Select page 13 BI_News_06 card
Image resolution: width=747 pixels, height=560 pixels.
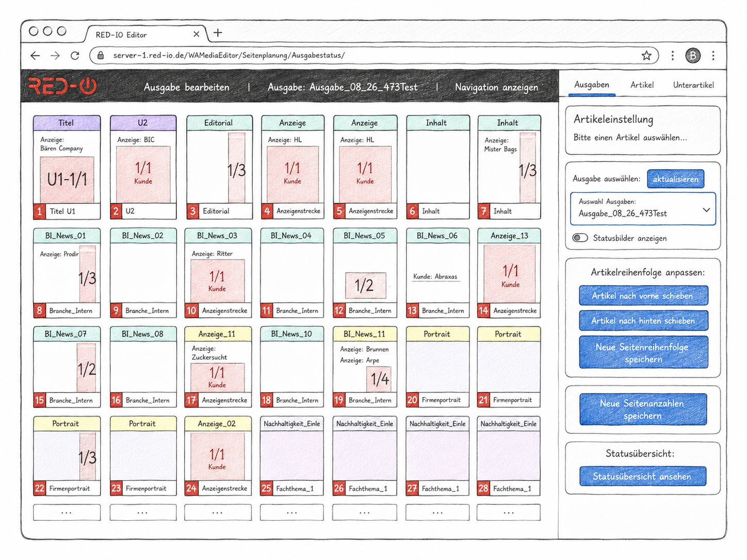438,273
